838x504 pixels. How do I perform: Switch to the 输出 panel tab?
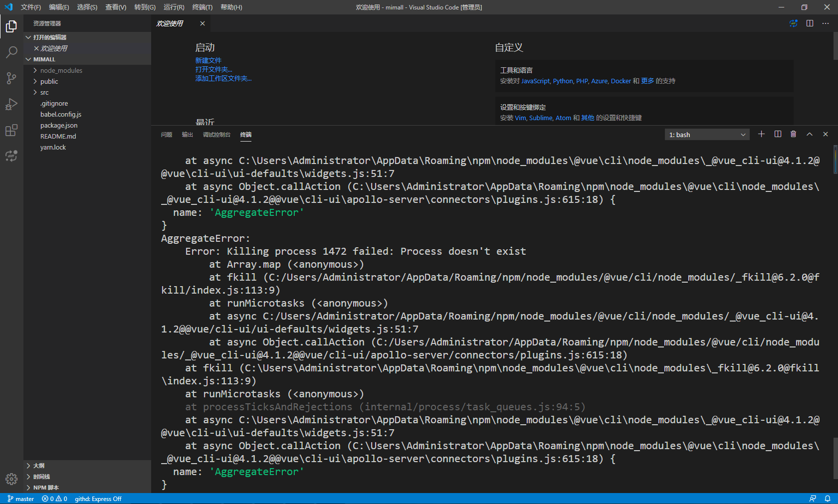[x=188, y=135]
